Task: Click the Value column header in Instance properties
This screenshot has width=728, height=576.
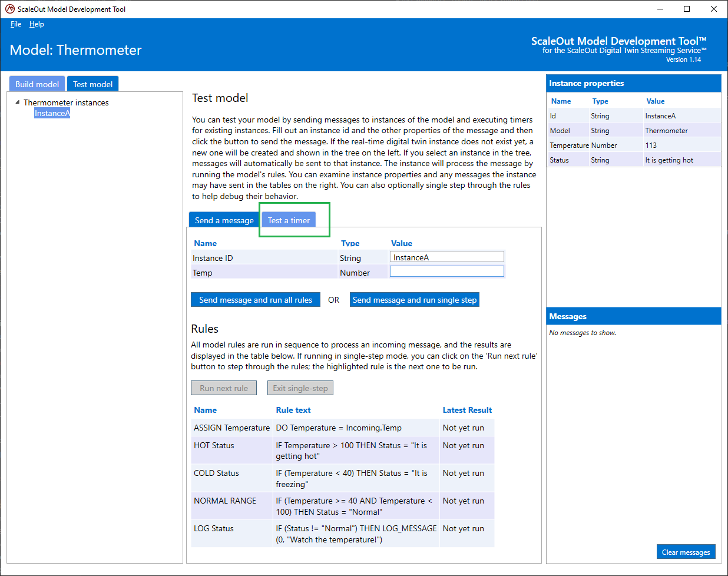Action: [655, 101]
